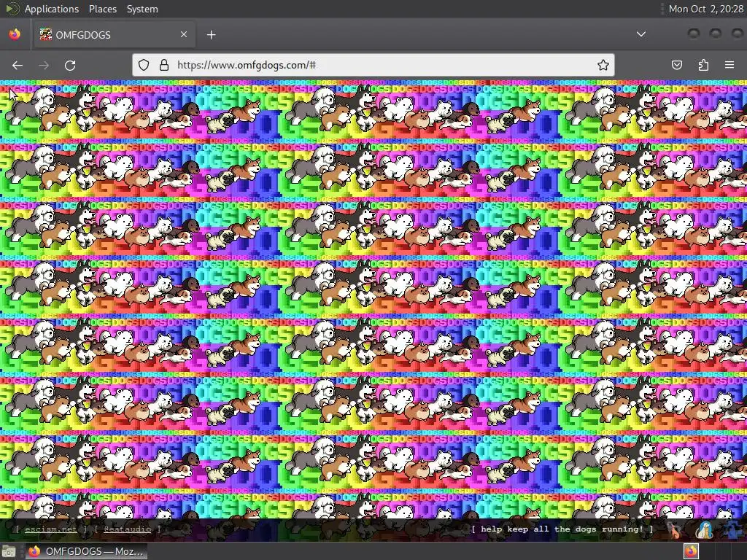The image size is (747, 560).
Task: Go back using the back arrow
Action: coord(18,65)
